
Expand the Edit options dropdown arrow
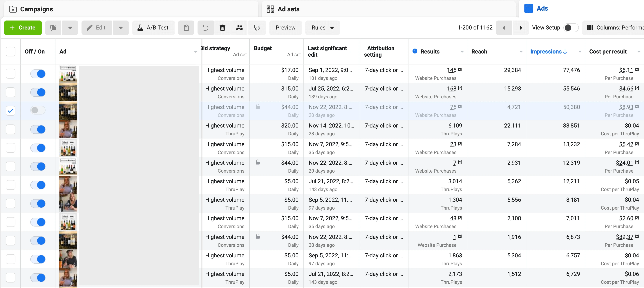(121, 28)
